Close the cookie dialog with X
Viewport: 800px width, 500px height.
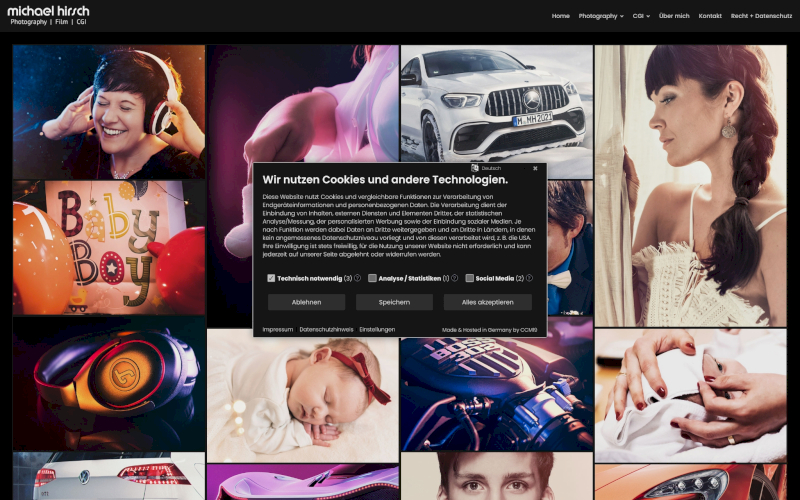(x=535, y=168)
